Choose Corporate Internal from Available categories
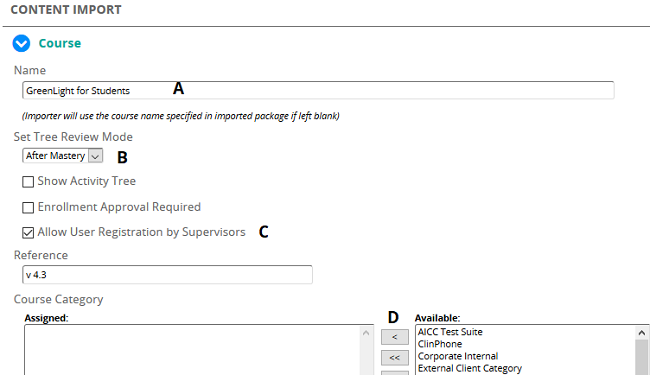Screen dimensions: 650x377 point(458,356)
